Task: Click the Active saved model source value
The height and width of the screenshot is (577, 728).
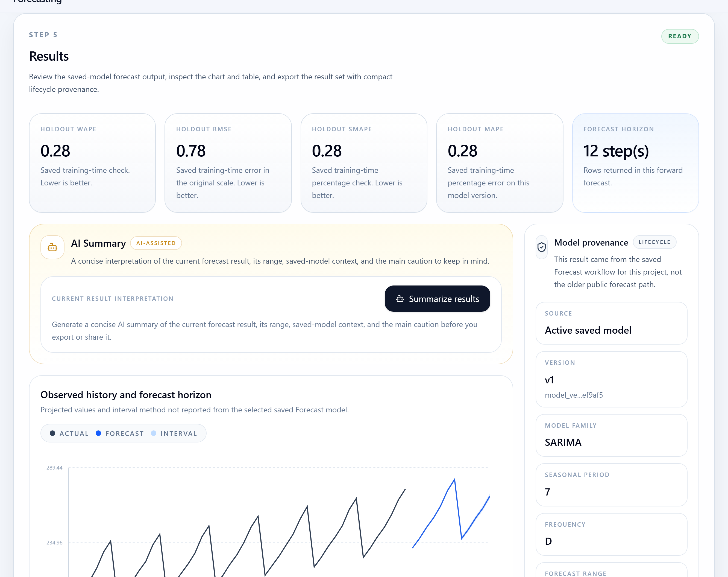Action: (x=588, y=330)
